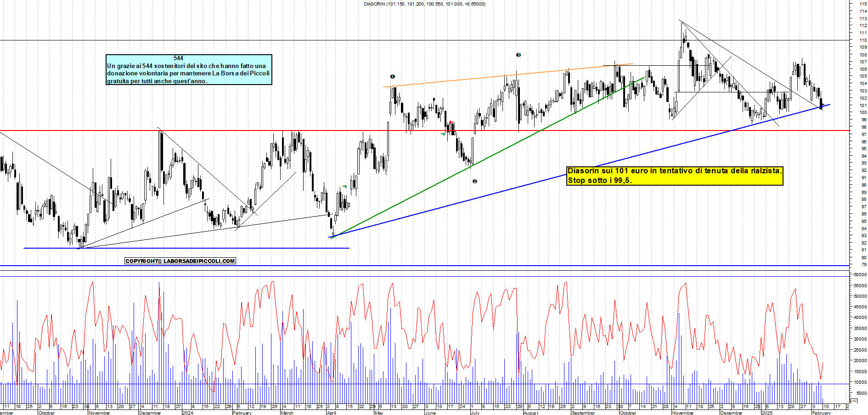Select the circled number 1 wave marker

click(x=392, y=77)
